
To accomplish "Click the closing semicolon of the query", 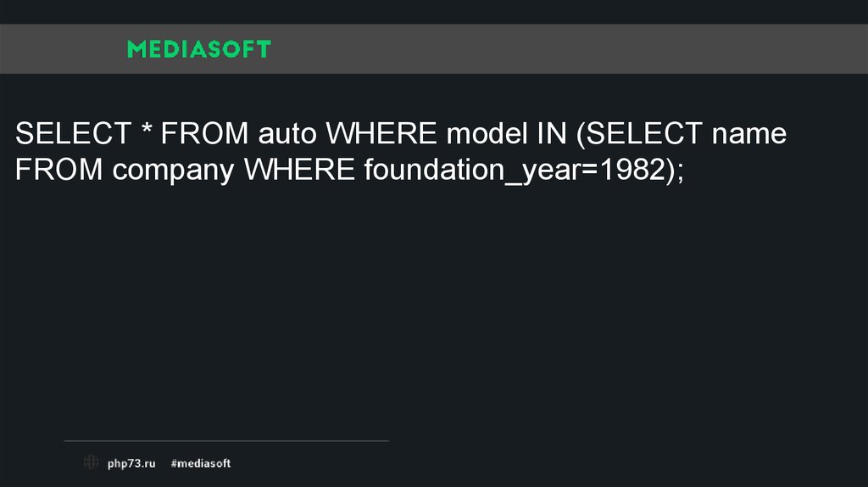I will pyautogui.click(x=677, y=173).
